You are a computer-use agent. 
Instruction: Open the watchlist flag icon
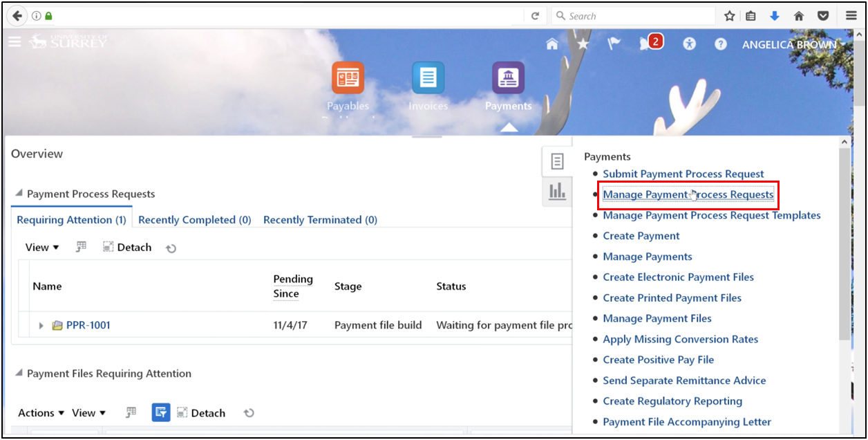613,43
